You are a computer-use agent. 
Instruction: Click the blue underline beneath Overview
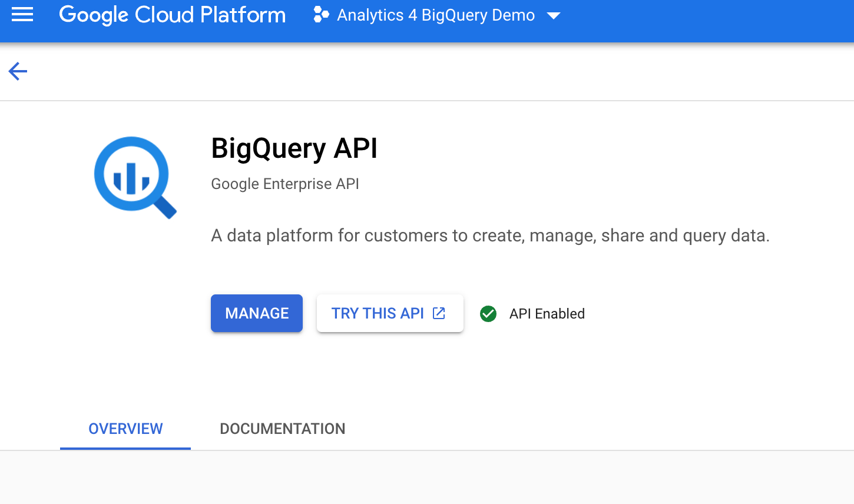click(x=125, y=448)
